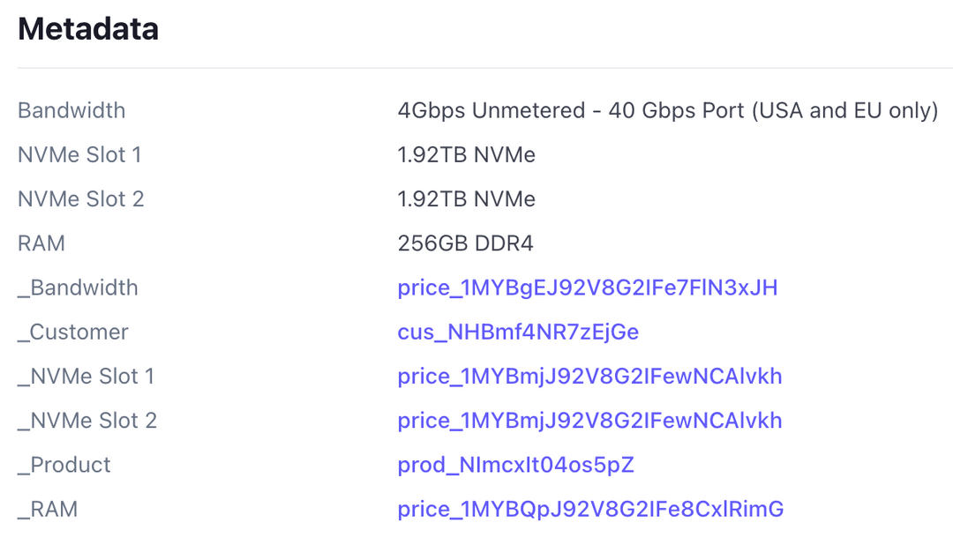Open the _Product link prod_NImcxIt04os5pZ
This screenshot has height=560, width=953.
[x=515, y=465]
